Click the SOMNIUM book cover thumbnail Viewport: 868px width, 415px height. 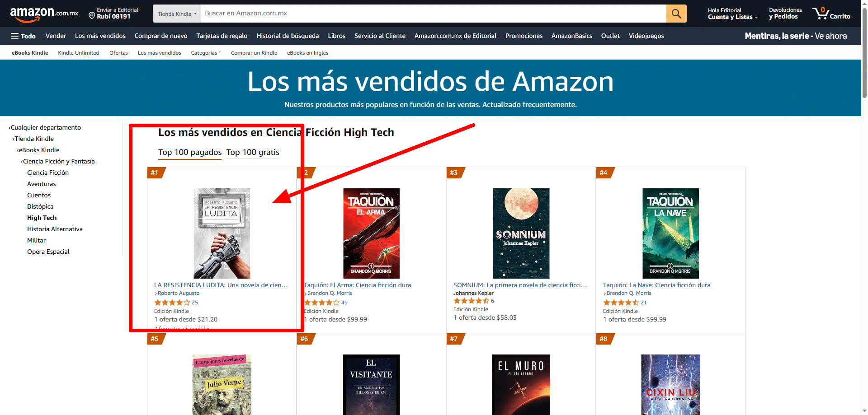(521, 233)
